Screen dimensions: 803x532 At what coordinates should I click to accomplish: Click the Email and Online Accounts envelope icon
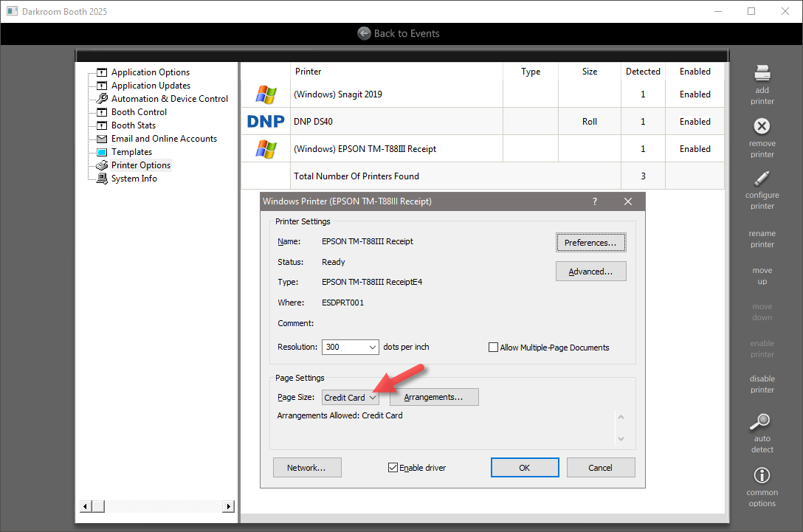pos(102,139)
